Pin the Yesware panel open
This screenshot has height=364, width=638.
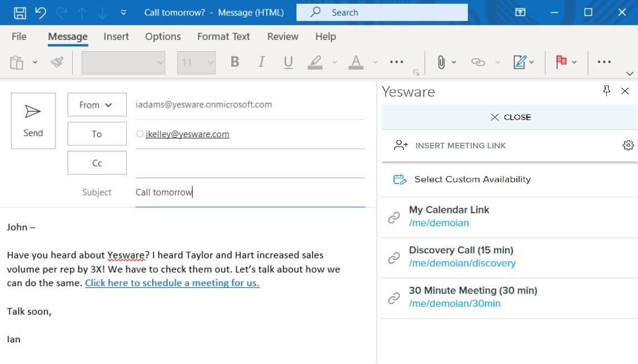tap(606, 91)
